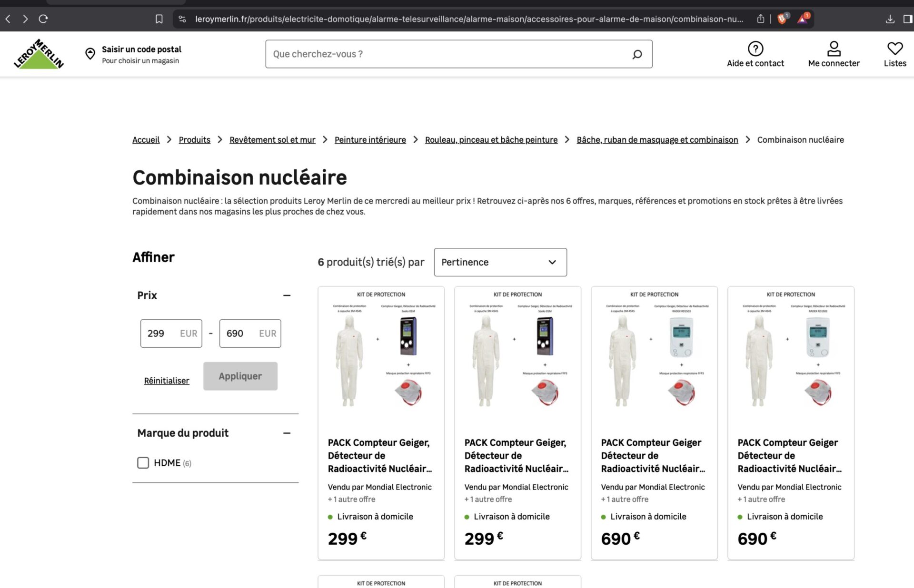914x588 pixels.
Task: Click the Brave shields icon
Action: click(x=782, y=19)
